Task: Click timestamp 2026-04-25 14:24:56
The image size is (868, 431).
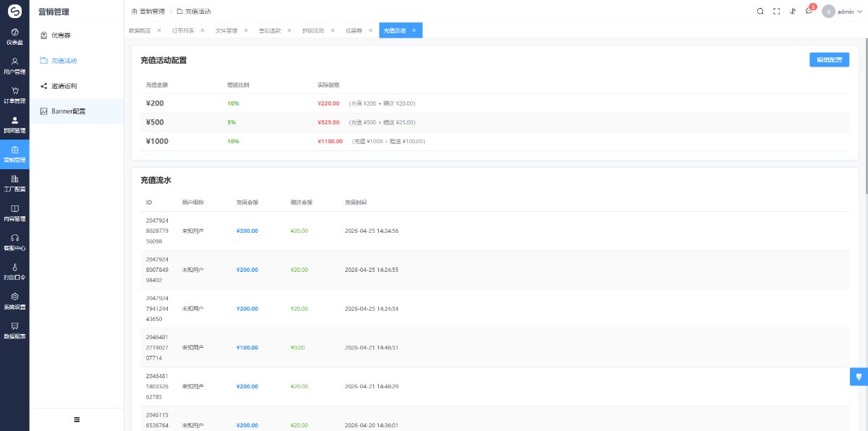Action: click(372, 231)
